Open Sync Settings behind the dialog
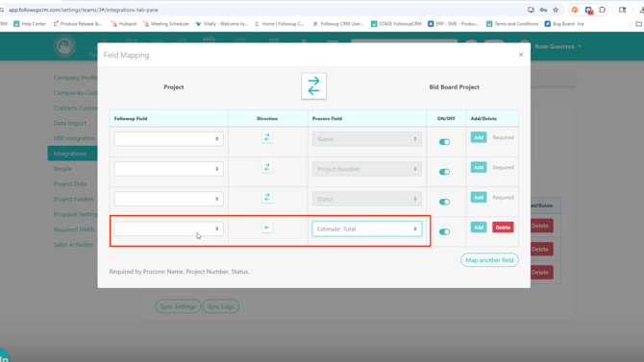Screen dimensions: 644x362 pyautogui.click(x=178, y=306)
